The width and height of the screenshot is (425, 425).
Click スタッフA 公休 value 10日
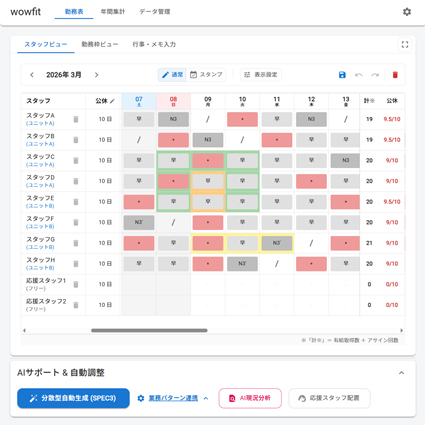pyautogui.click(x=105, y=119)
